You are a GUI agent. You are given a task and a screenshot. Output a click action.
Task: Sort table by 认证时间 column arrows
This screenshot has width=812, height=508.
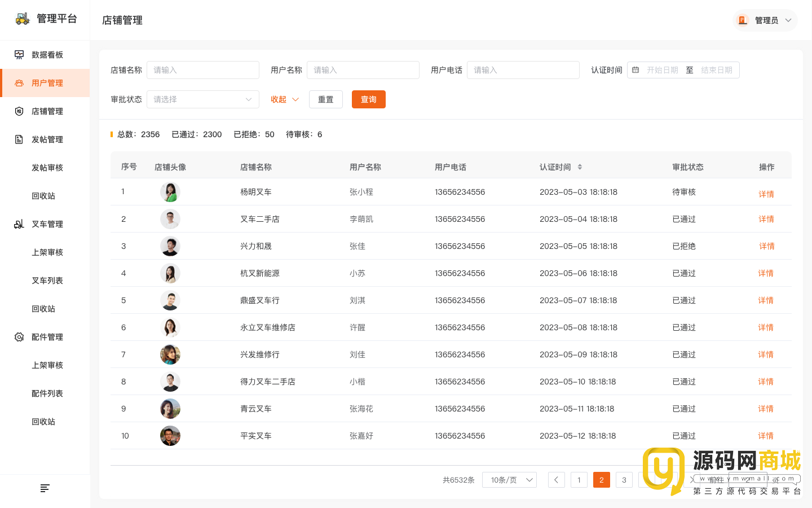pyautogui.click(x=580, y=167)
